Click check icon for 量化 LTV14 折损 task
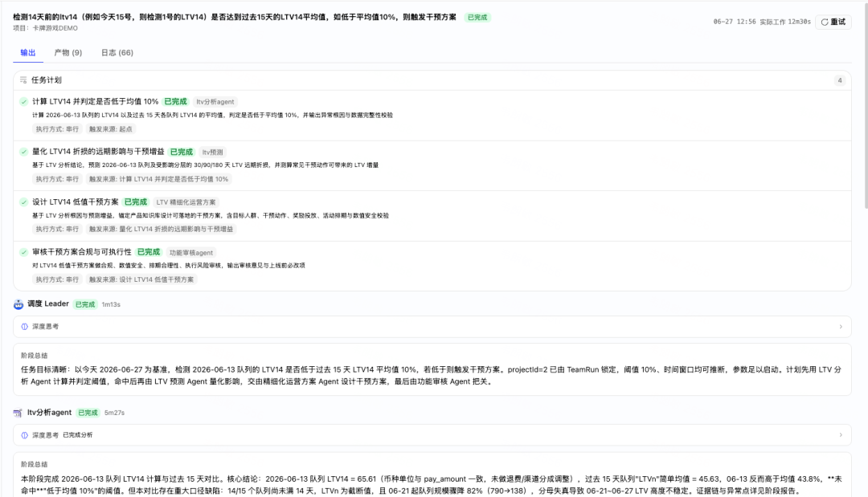Image resolution: width=868 pixels, height=497 pixels. pos(24,152)
